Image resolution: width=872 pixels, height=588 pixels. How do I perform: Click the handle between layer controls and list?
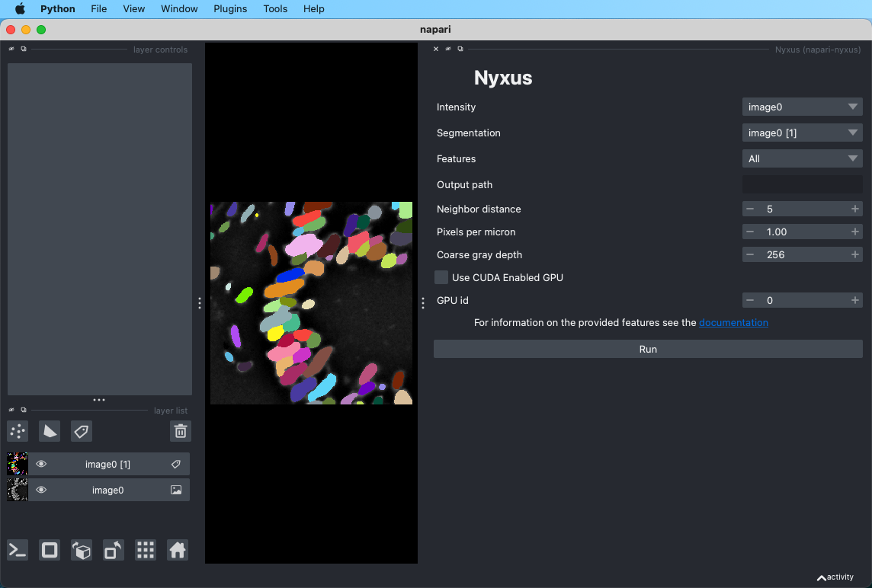[x=99, y=400]
